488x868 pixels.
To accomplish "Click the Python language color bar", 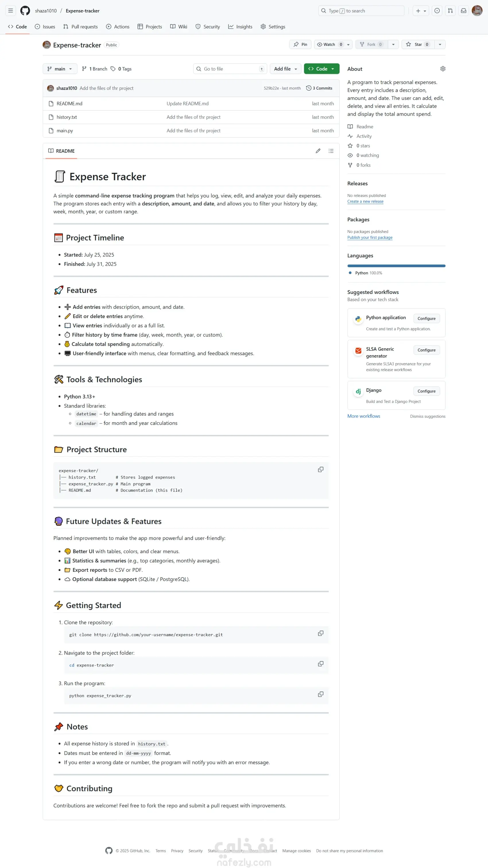I will 396,266.
